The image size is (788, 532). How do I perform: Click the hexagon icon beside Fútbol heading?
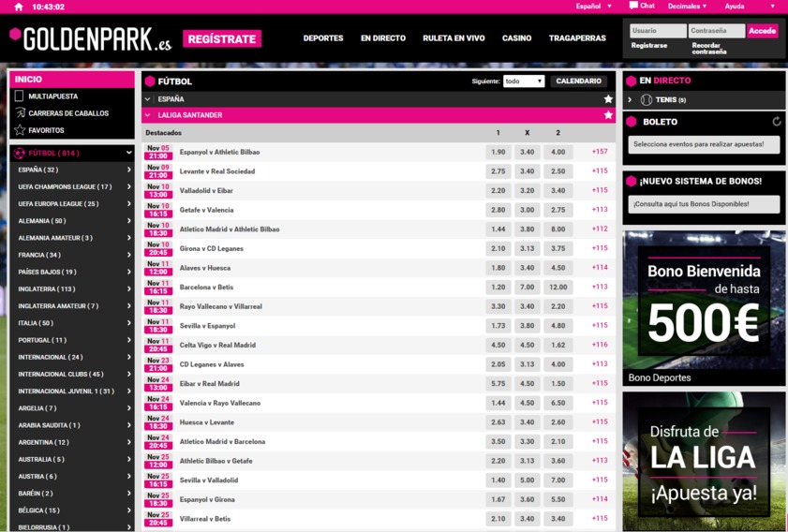(150, 81)
